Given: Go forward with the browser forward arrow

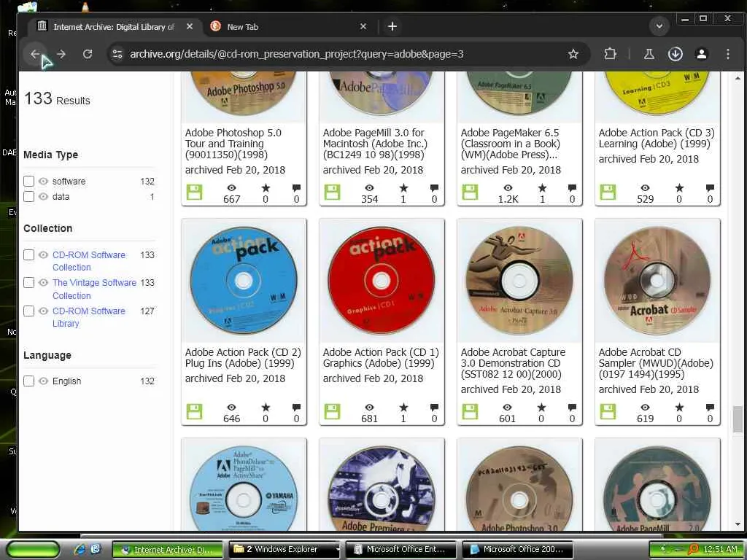Looking at the screenshot, I should click(x=61, y=54).
